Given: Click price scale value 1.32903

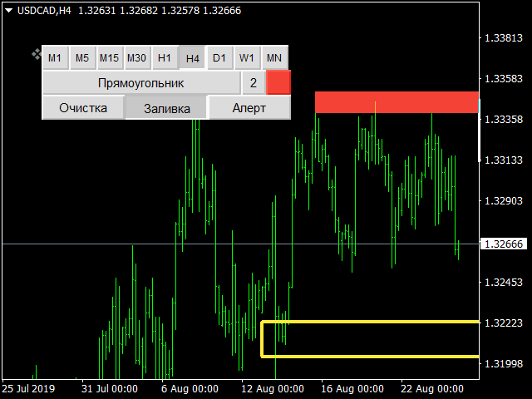Looking at the screenshot, I should coord(504,201).
